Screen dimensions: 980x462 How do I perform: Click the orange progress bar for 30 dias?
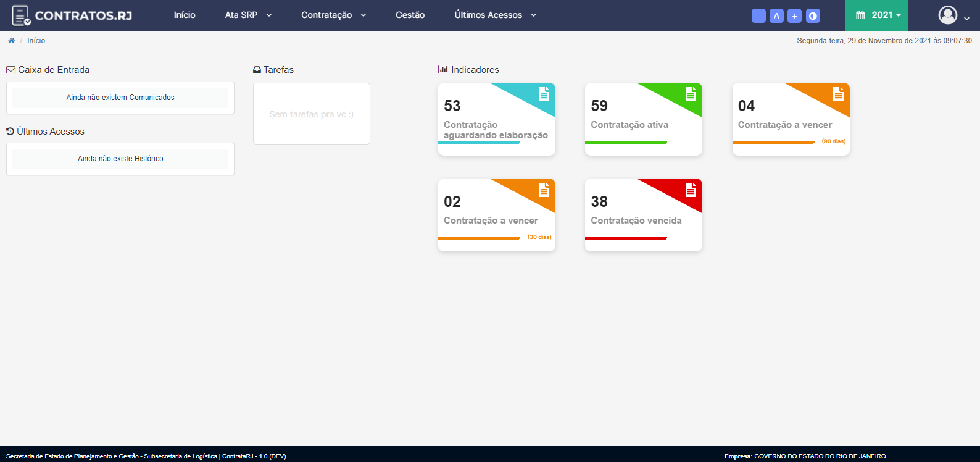click(x=479, y=238)
